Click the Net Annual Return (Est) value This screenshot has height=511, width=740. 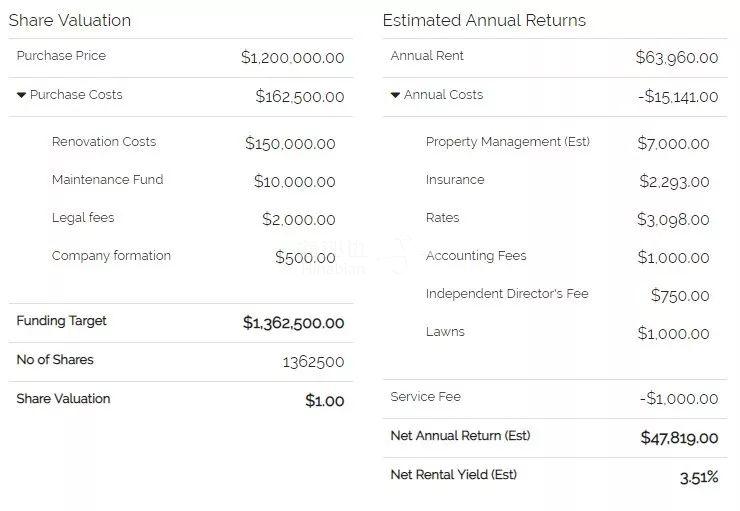pyautogui.click(x=679, y=438)
